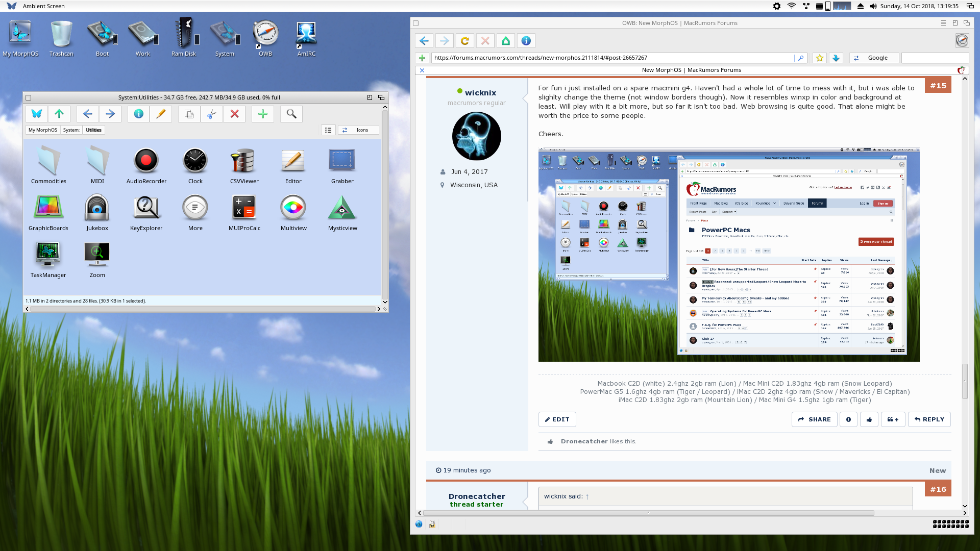Image resolution: width=980 pixels, height=551 pixels.
Task: Click the REPLY button
Action: (929, 419)
